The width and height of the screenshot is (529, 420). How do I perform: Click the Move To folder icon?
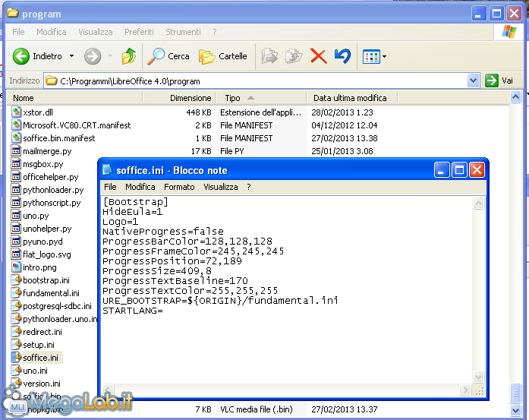click(269, 56)
